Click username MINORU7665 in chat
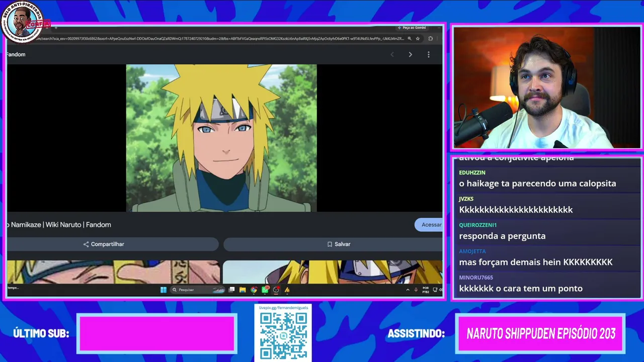 coord(476,278)
